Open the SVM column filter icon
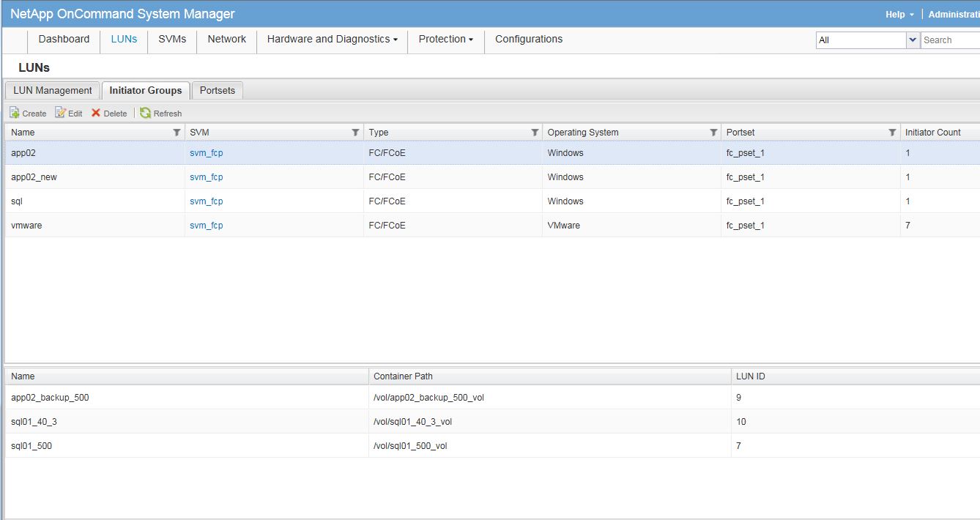The image size is (980, 520). coord(355,133)
